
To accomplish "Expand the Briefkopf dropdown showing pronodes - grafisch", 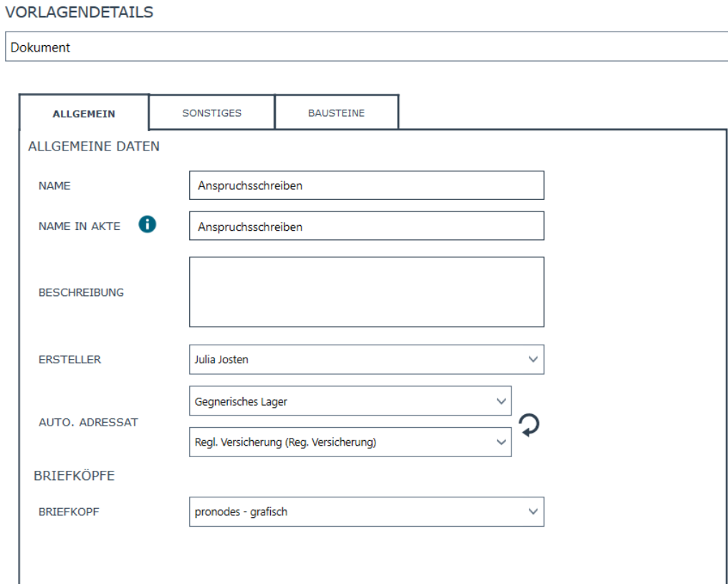I will (366, 512).
